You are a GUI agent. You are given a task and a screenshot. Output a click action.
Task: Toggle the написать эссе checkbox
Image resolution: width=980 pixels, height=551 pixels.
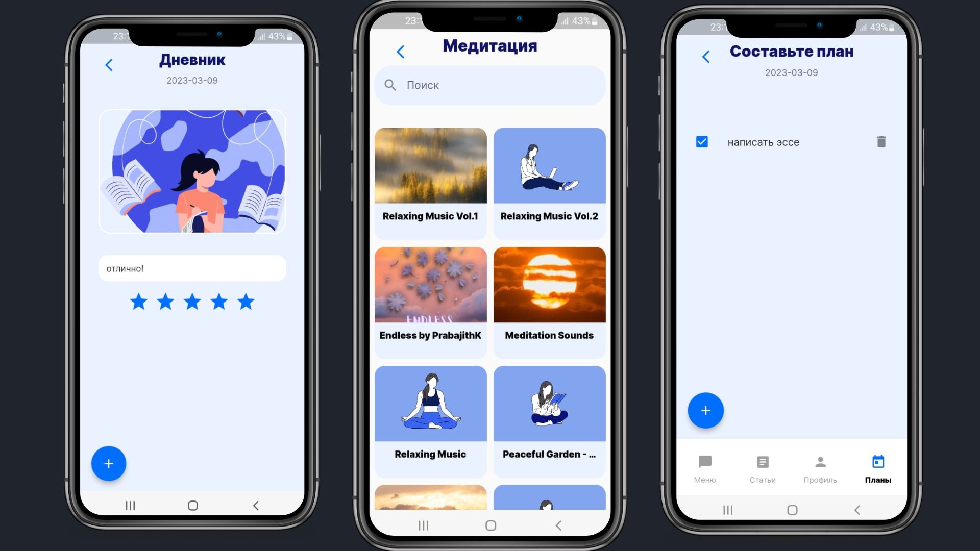click(703, 141)
